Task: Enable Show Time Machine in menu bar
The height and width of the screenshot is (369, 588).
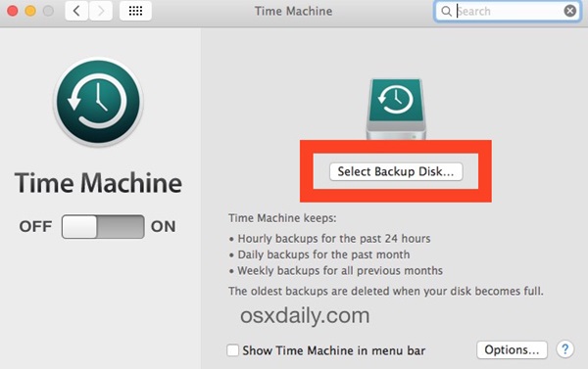Action: click(233, 350)
